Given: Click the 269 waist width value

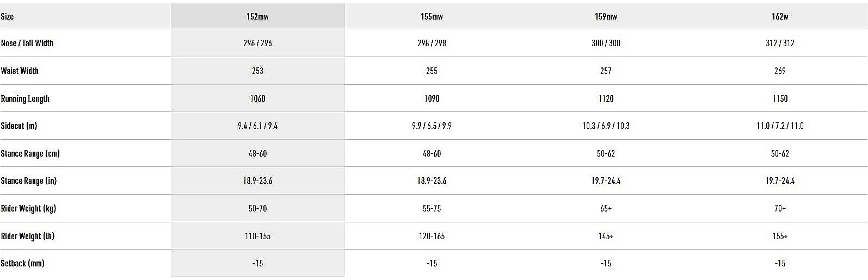Looking at the screenshot, I should click(780, 71).
